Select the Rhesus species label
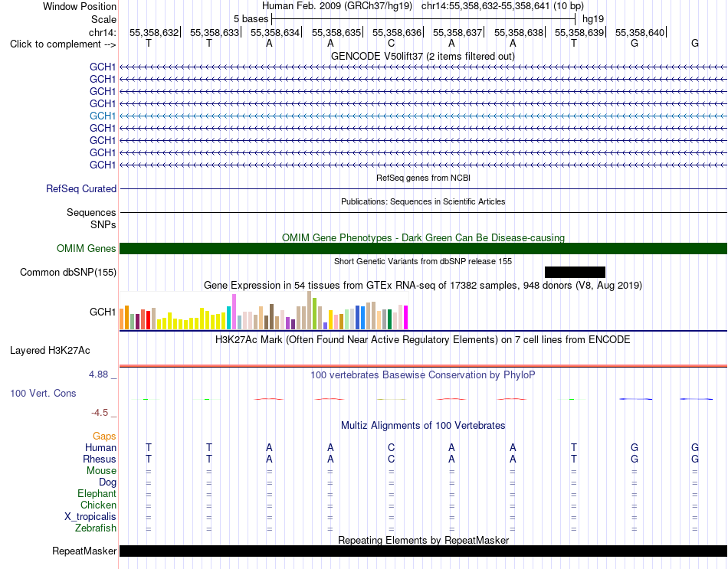The width and height of the screenshot is (728, 569). point(100,459)
